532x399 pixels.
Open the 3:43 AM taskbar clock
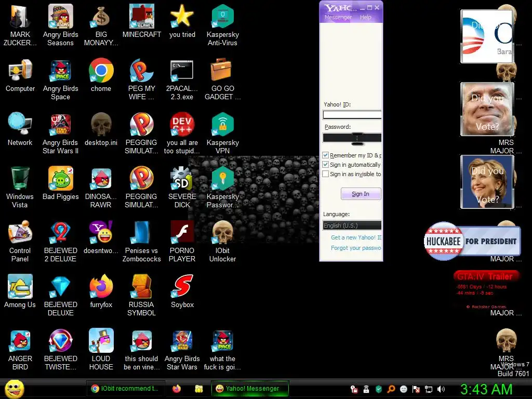[486, 390]
